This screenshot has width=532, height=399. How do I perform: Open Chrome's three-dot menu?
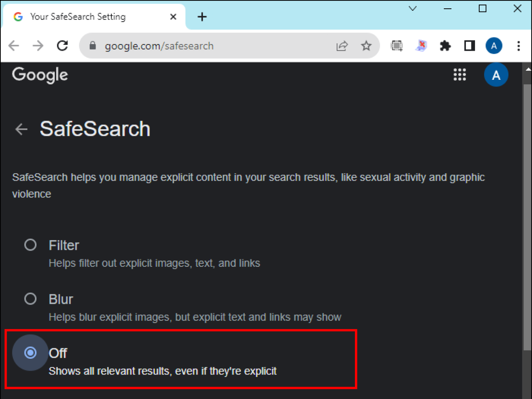coord(518,46)
